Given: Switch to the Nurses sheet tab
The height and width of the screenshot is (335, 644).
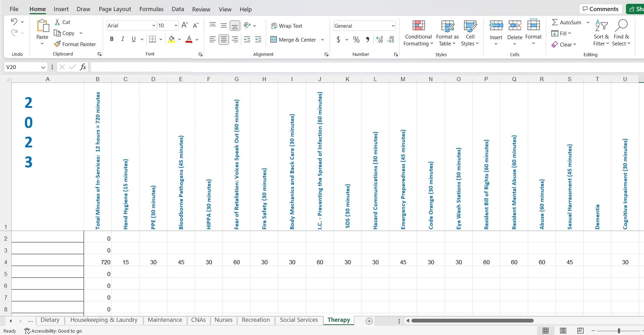Looking at the screenshot, I should click(x=223, y=320).
